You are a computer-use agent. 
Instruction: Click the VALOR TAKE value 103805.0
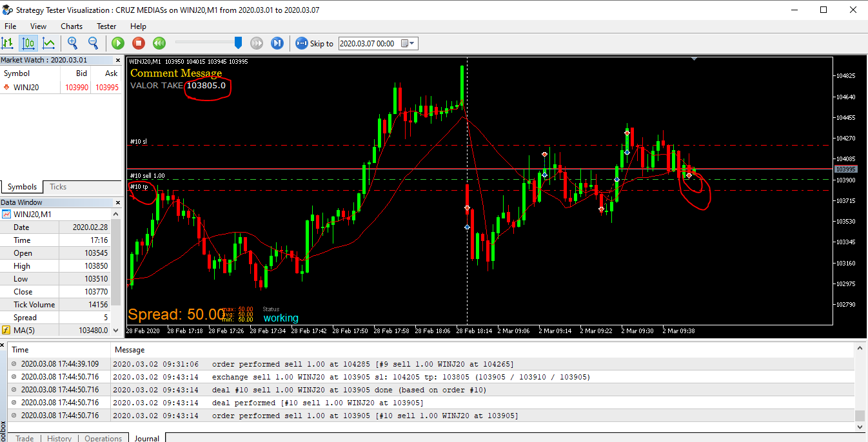(x=206, y=85)
